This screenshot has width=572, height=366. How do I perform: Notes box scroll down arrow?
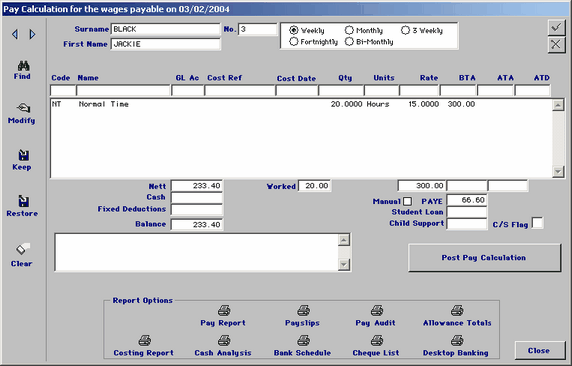click(344, 264)
